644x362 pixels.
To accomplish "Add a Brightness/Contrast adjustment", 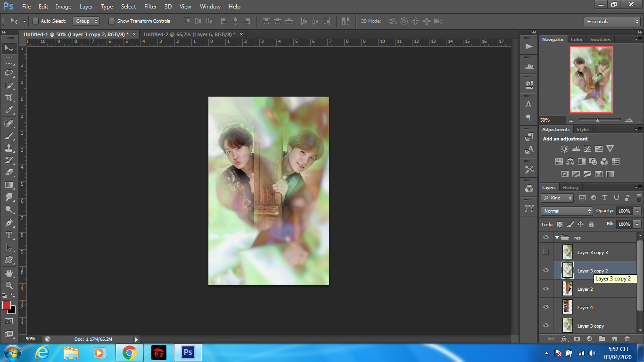I will tap(564, 149).
